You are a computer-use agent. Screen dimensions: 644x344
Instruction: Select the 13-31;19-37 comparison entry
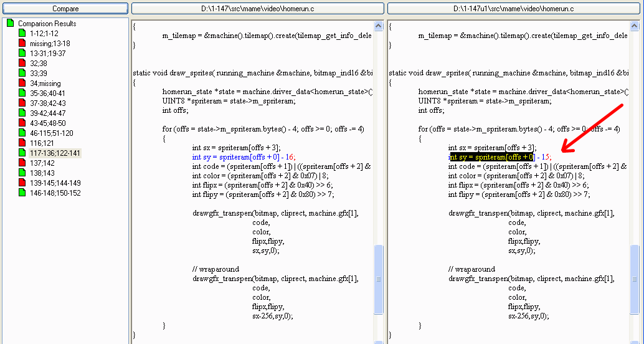47,54
